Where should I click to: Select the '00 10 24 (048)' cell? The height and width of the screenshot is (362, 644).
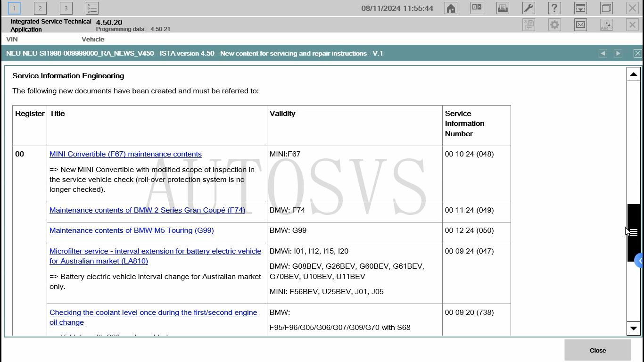pos(476,174)
